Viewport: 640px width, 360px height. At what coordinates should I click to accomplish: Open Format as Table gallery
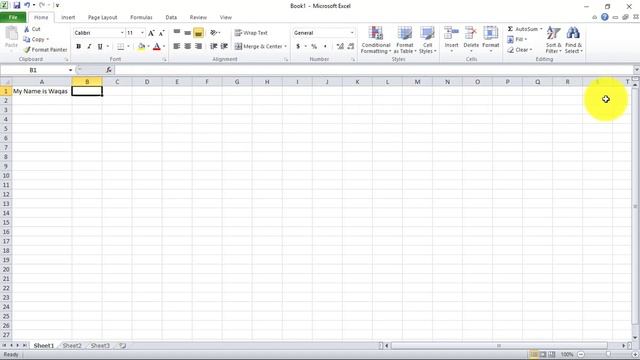coord(405,40)
